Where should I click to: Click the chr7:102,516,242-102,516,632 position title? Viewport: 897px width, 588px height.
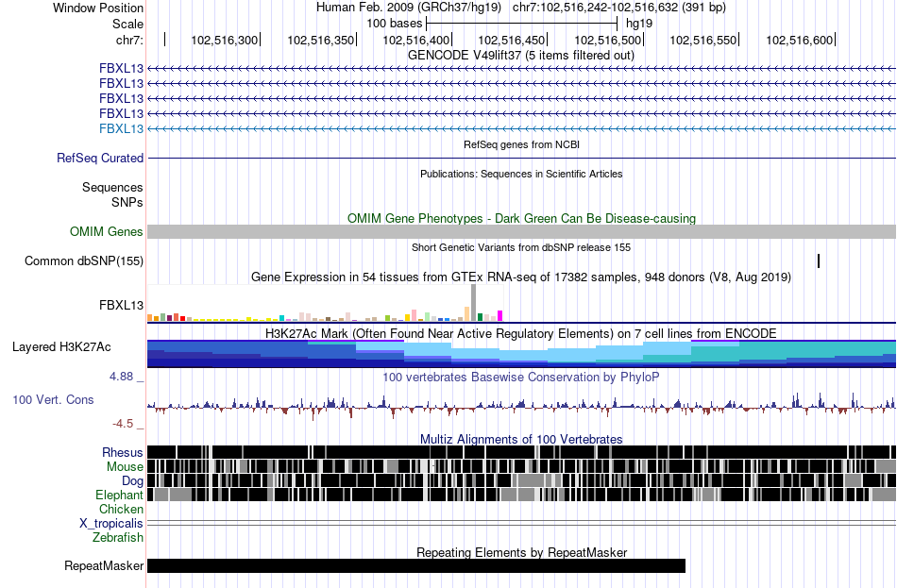619,8
